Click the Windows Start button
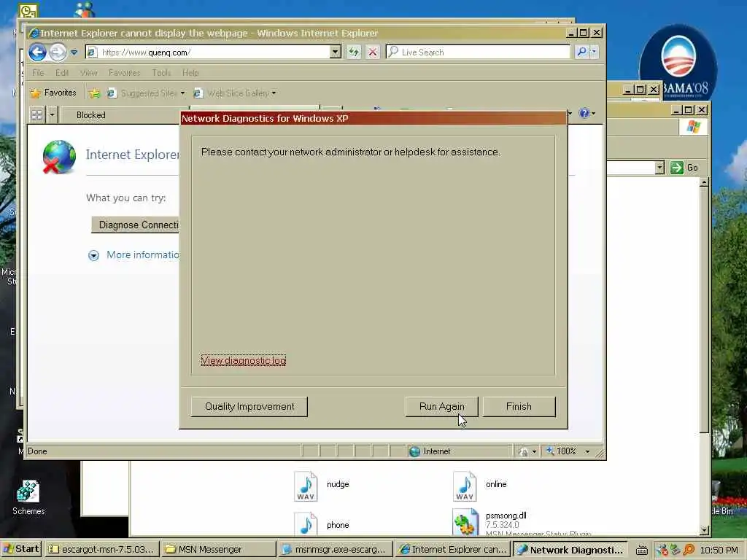Image resolution: width=747 pixels, height=560 pixels. point(21,549)
